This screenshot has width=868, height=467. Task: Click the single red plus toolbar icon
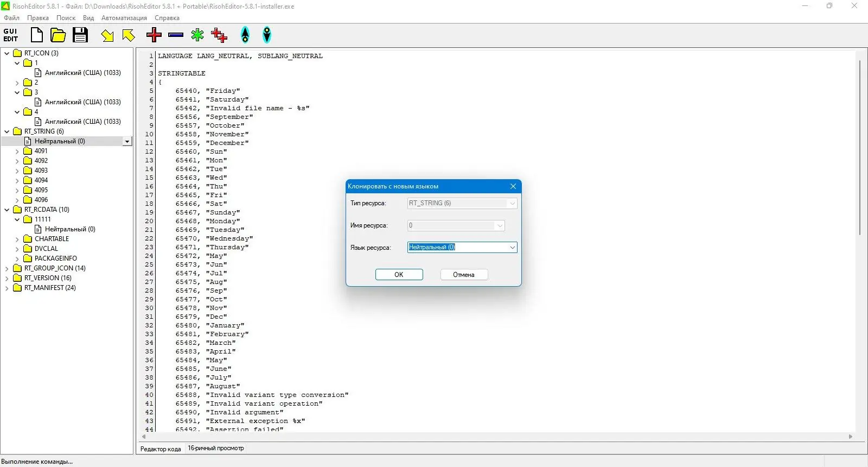154,35
